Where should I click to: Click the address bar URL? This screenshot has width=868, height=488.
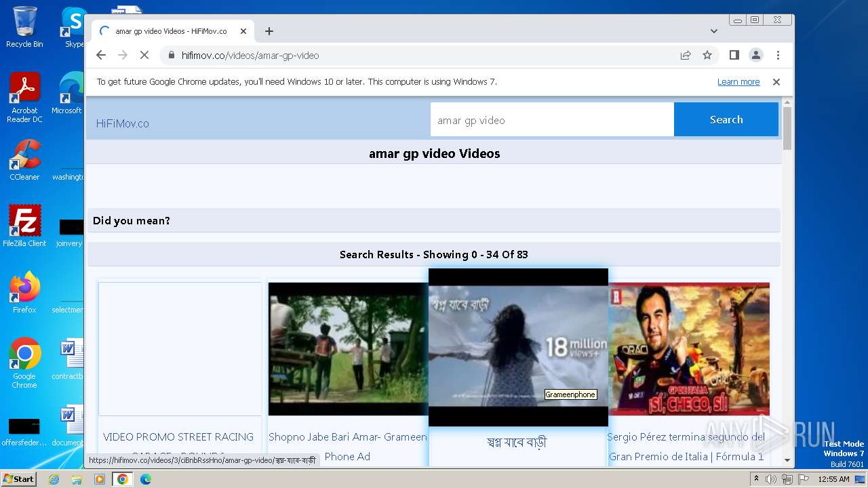point(250,56)
